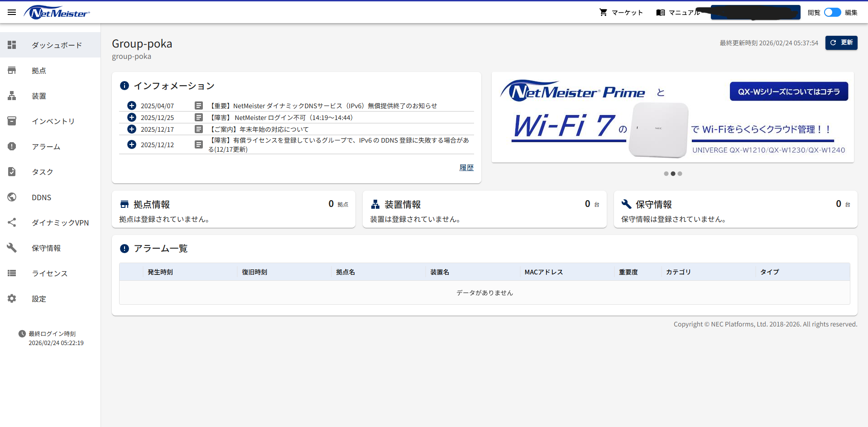This screenshot has width=868, height=427.
Task: Click the 保守情報 card wrench icon
Action: click(x=626, y=204)
